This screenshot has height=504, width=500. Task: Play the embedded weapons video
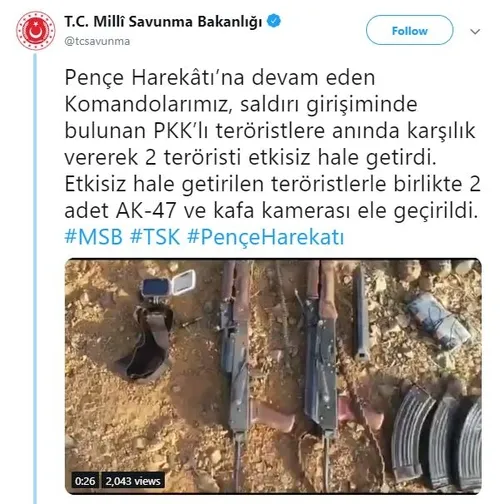tap(273, 376)
